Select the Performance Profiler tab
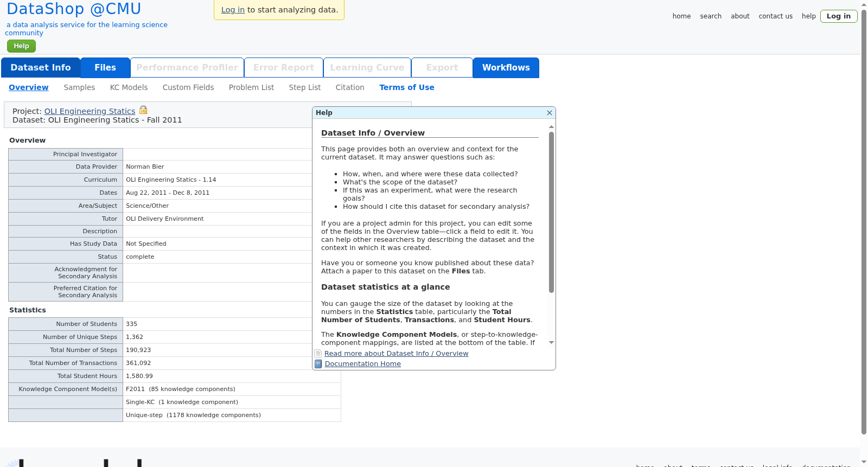Viewport: 868px width, 467px height. coord(187,68)
